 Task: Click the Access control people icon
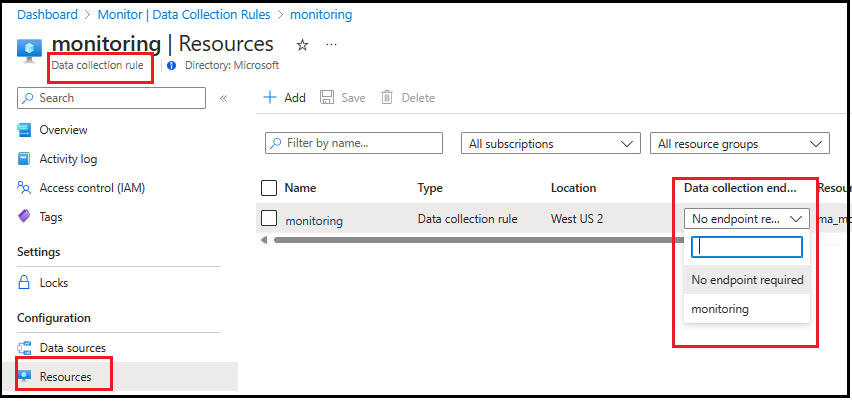click(24, 188)
